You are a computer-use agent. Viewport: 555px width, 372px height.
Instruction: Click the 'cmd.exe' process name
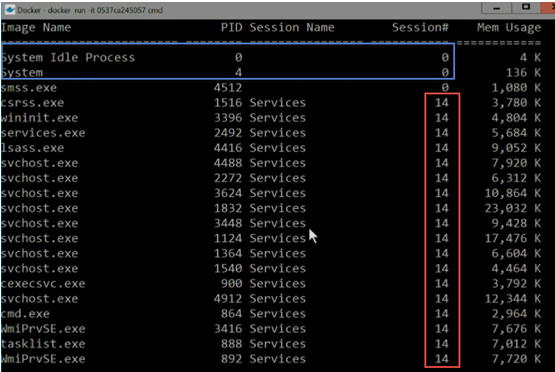(x=25, y=314)
